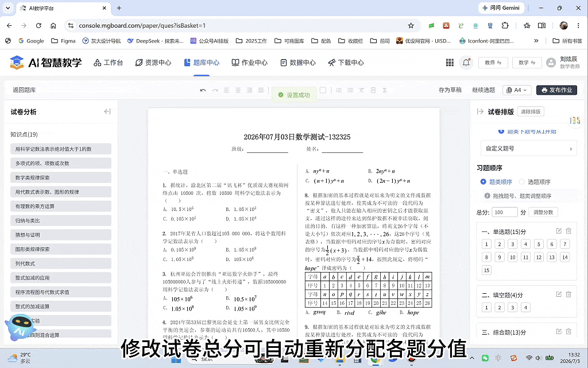
Task: Click the 调整分数 button
Action: click(543, 212)
